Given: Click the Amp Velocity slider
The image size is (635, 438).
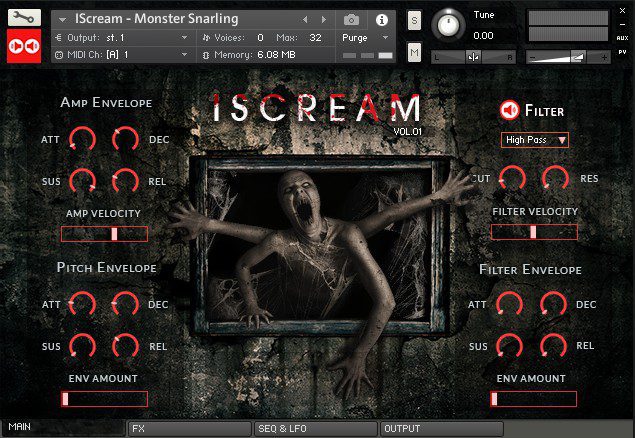Looking at the screenshot, I should (104, 234).
